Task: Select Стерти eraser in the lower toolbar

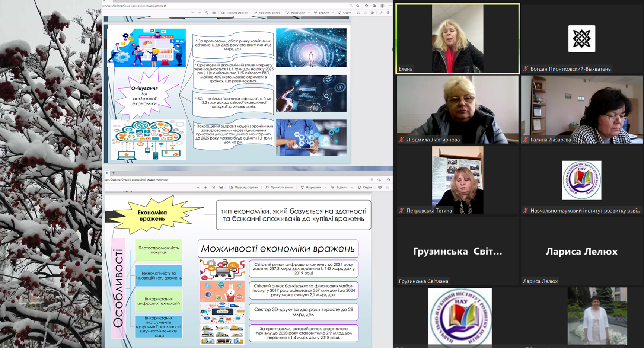Action: coord(365,187)
